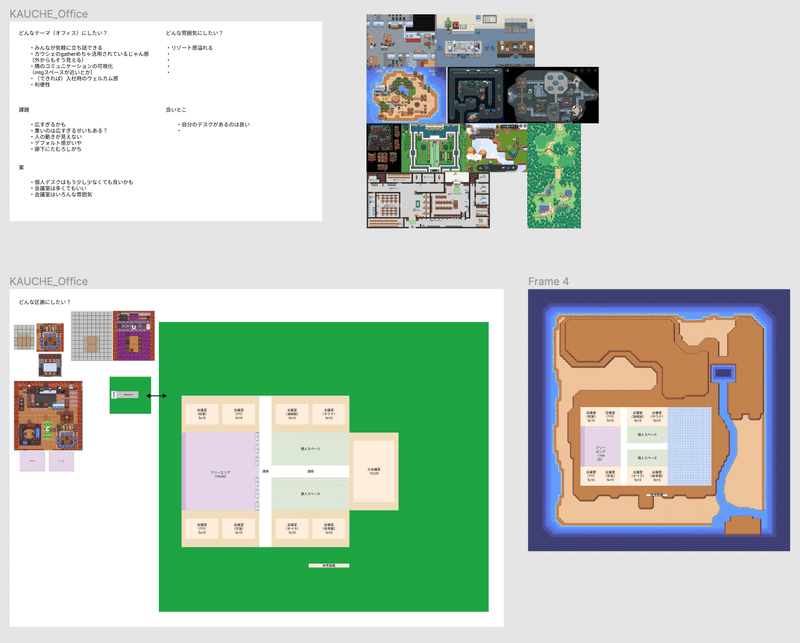Select the dark spaceship map reference image

click(553, 95)
